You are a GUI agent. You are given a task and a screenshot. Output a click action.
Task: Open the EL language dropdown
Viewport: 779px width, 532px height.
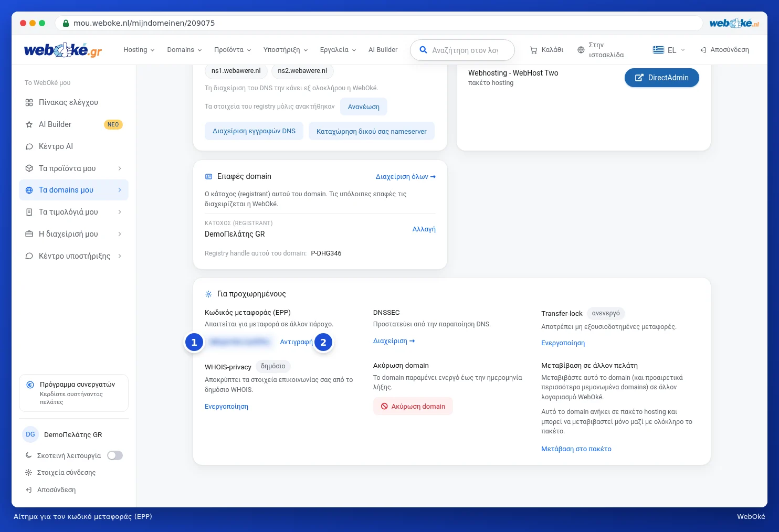click(x=669, y=50)
